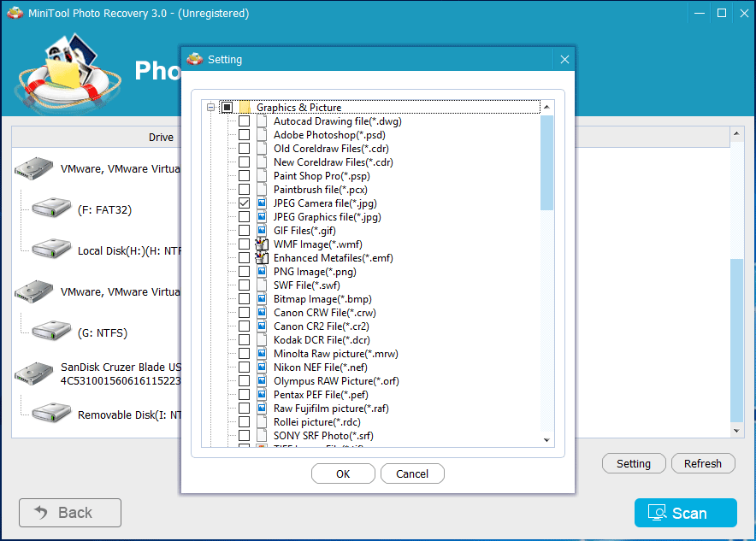
Task: Click the file type list scrollbar thumb
Action: coord(546,162)
